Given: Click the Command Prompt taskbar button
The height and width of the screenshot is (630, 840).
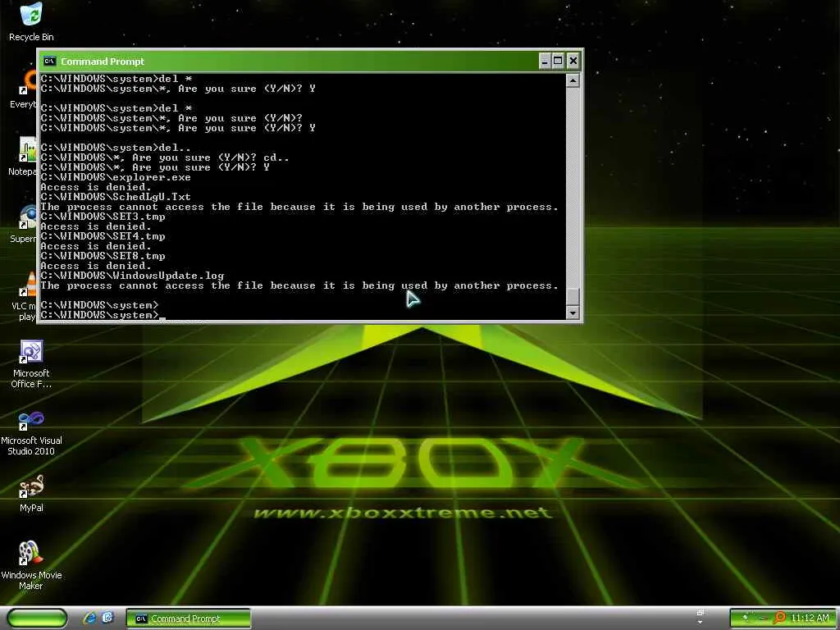Looking at the screenshot, I should point(189,619).
